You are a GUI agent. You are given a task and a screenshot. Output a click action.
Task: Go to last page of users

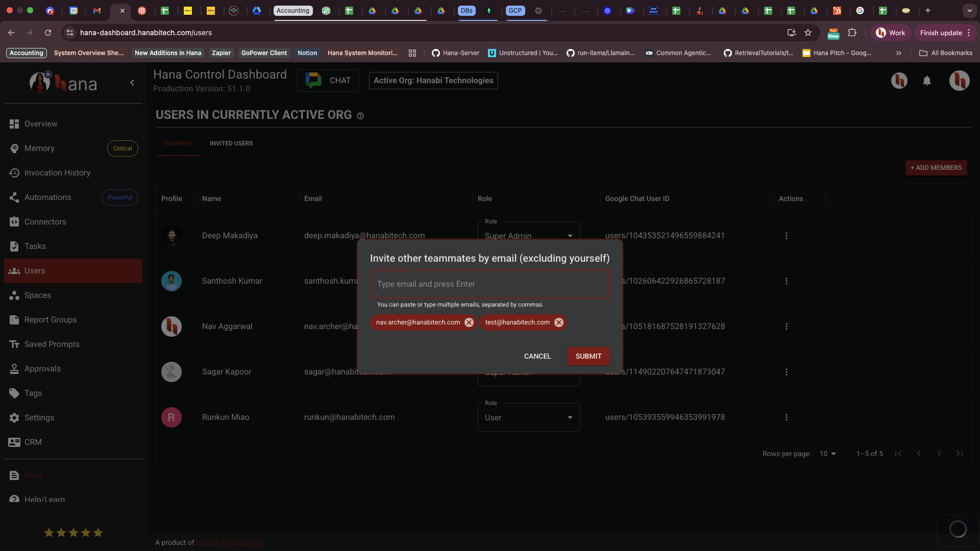pyautogui.click(x=960, y=454)
